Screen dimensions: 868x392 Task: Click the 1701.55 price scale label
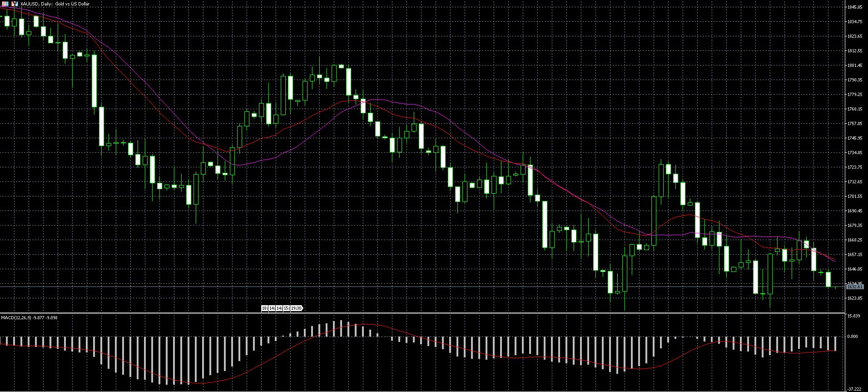pos(854,196)
